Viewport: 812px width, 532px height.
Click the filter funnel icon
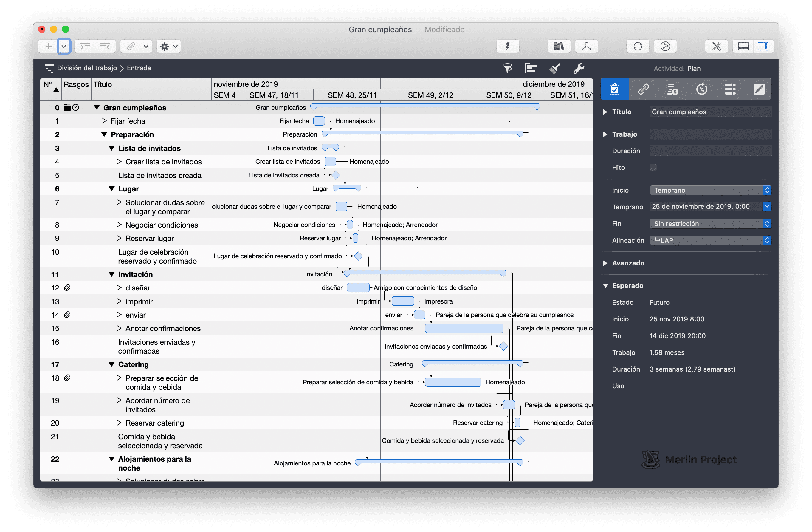pyautogui.click(x=507, y=68)
